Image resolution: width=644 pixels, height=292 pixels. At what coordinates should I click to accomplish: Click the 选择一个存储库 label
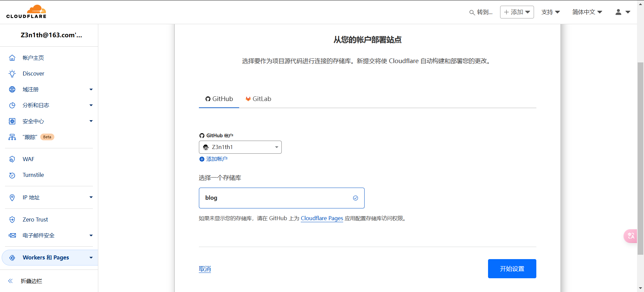click(220, 178)
